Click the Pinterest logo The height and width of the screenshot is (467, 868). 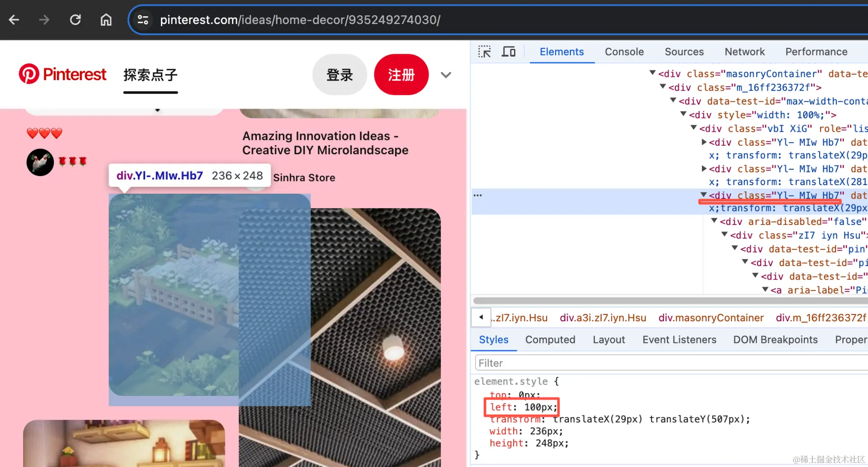click(x=62, y=74)
